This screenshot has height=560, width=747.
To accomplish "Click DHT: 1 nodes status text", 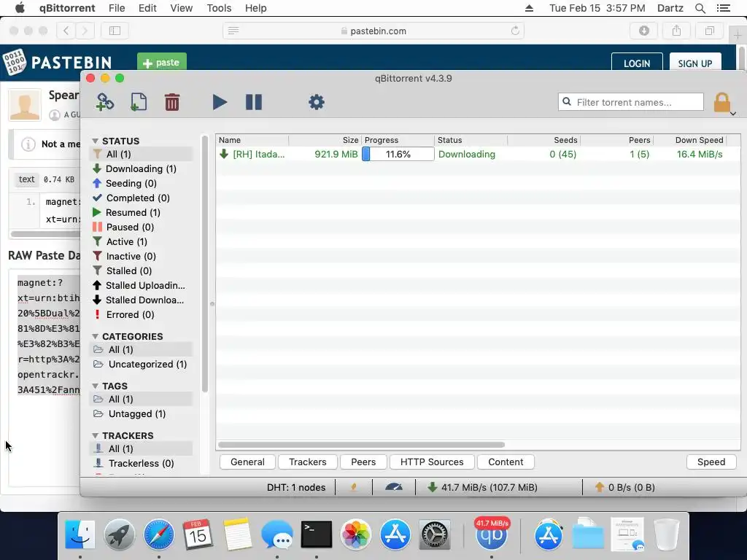I will pyautogui.click(x=296, y=487).
